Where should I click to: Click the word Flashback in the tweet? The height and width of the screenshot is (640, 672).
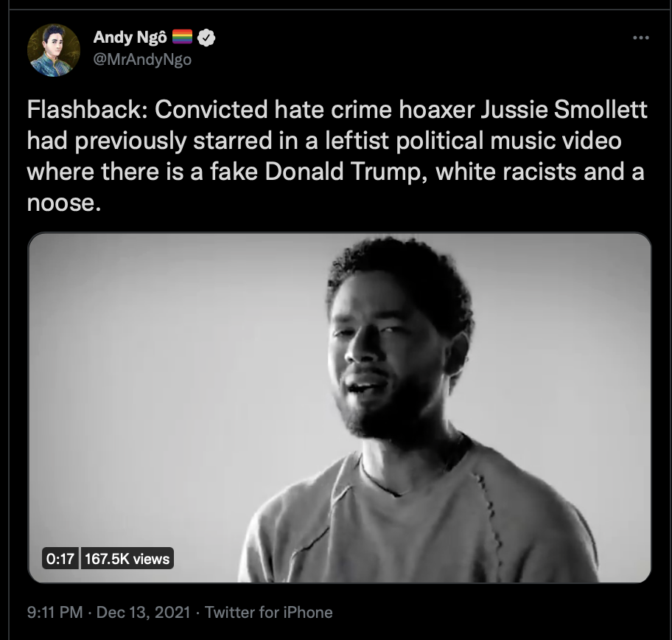pyautogui.click(x=84, y=109)
